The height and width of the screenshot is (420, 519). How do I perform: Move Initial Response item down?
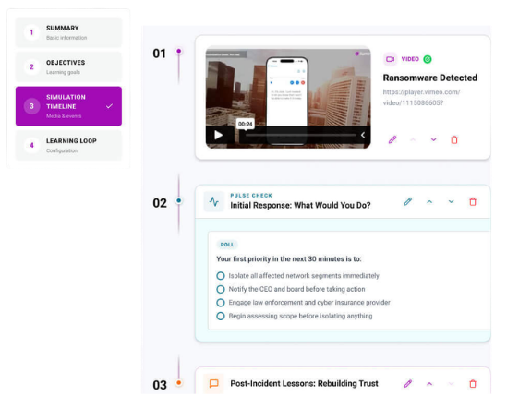451,201
